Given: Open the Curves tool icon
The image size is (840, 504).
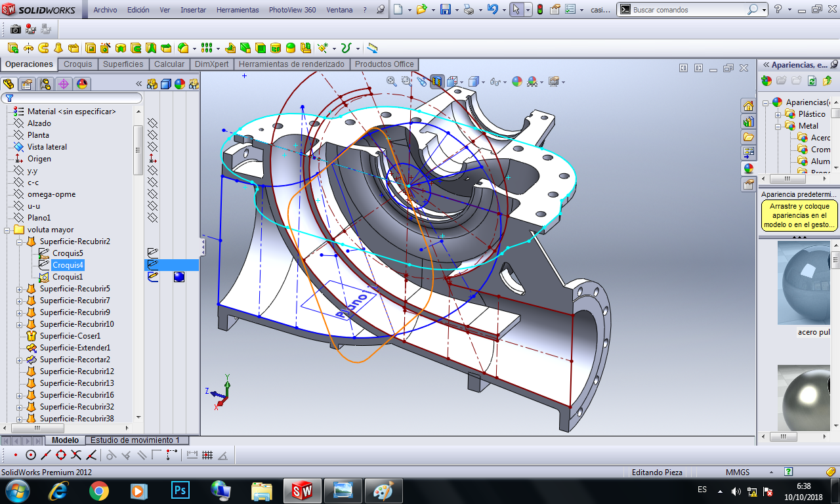Looking at the screenshot, I should point(347,48).
